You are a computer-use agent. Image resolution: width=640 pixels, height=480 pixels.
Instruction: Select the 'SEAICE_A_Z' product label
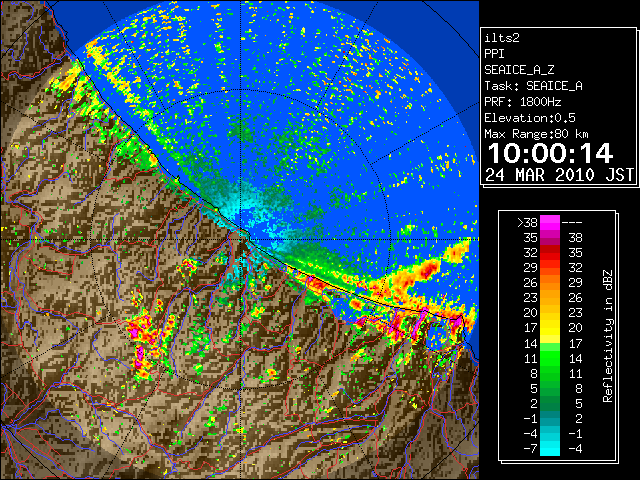coord(519,70)
